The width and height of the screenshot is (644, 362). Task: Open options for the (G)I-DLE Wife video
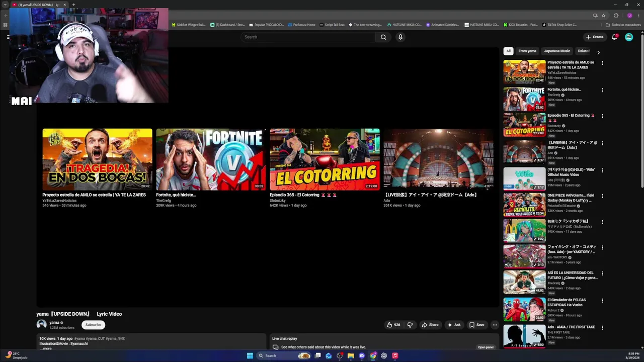click(602, 170)
